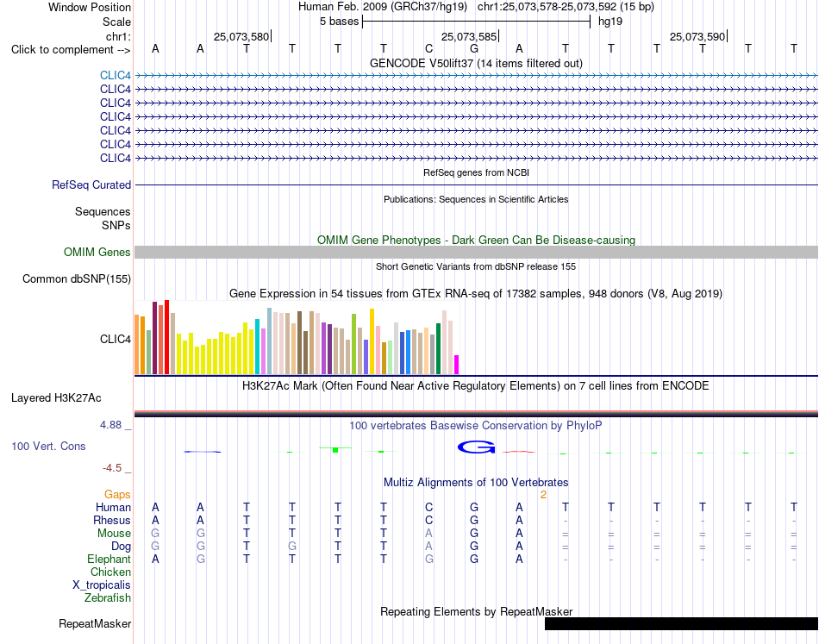819x644 pixels.
Task: Click the 25,073,585 position marker
Action: 469,36
